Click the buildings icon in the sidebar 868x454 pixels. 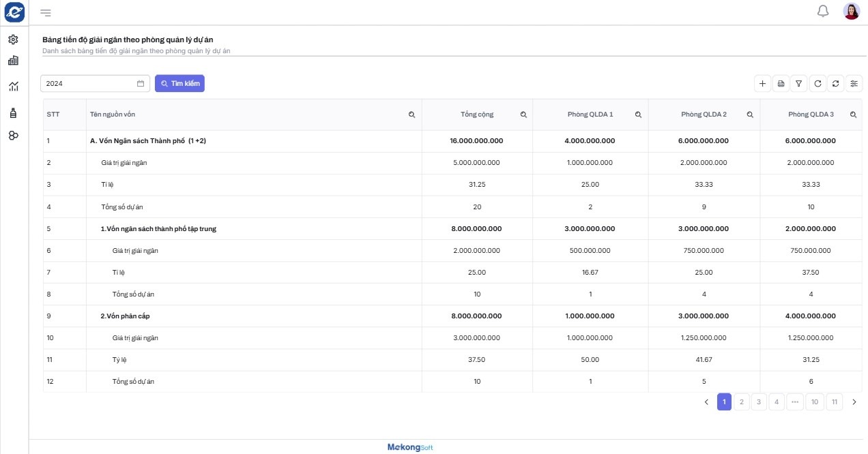[x=13, y=61]
